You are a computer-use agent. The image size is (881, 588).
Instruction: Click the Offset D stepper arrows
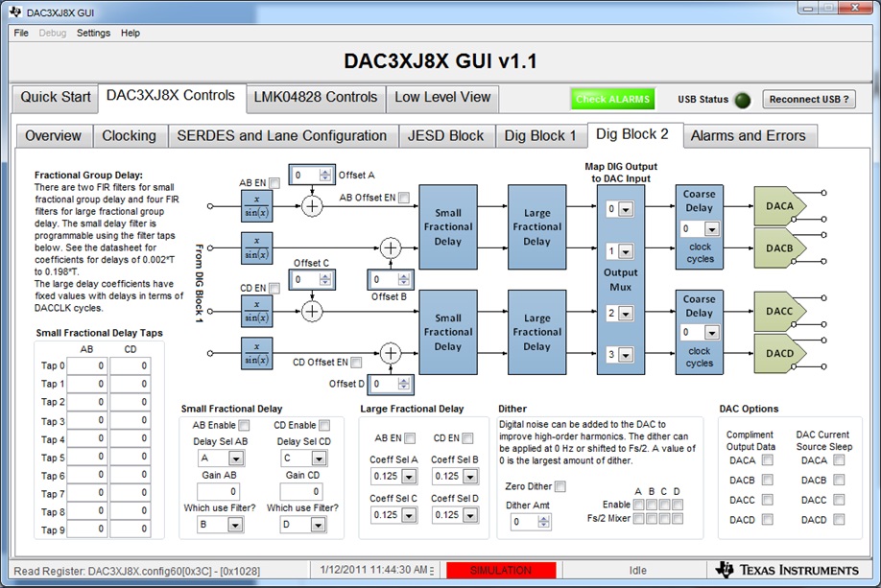click(x=403, y=384)
